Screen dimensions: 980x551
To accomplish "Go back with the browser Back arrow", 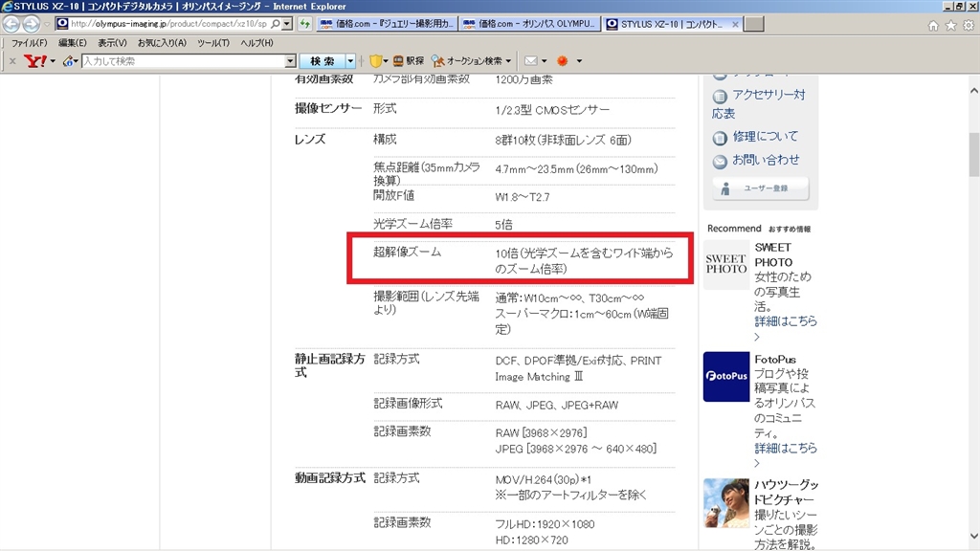I will click(11, 24).
